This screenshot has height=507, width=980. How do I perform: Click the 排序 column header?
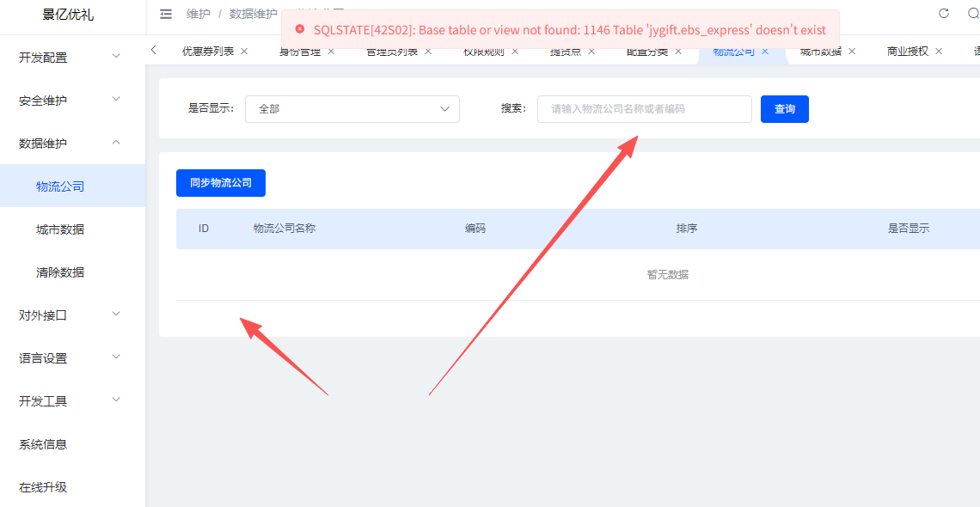[687, 229]
